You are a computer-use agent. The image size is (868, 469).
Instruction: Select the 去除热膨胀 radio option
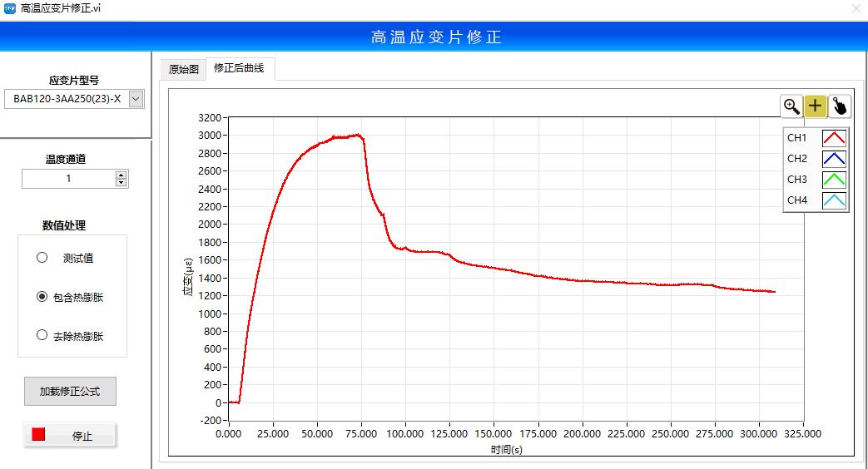click(42, 336)
